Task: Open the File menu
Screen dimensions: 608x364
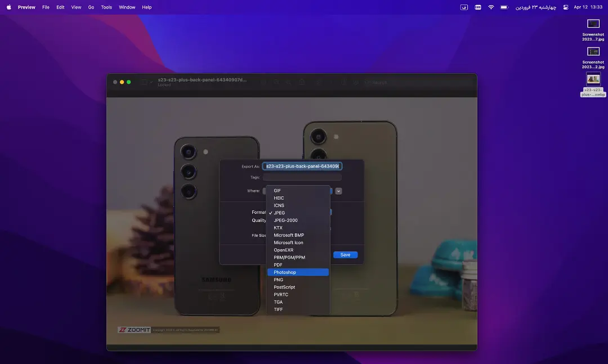Action: click(46, 7)
